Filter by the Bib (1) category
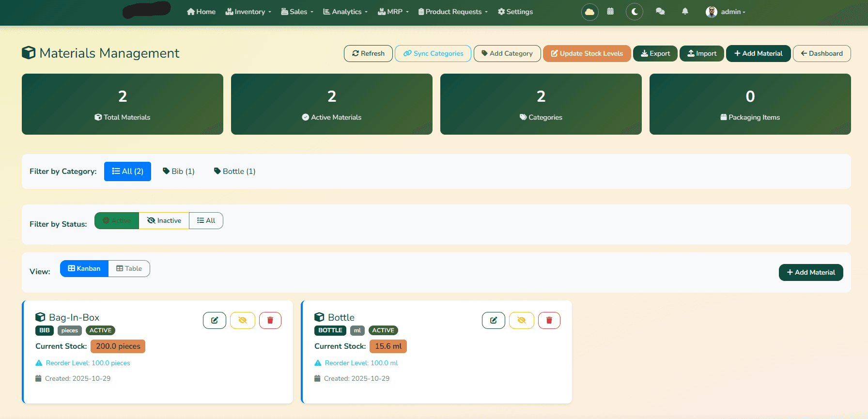 coord(179,171)
